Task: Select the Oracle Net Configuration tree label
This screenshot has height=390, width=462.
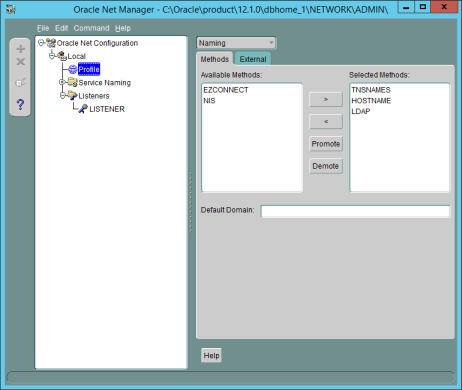Action: tap(97, 43)
